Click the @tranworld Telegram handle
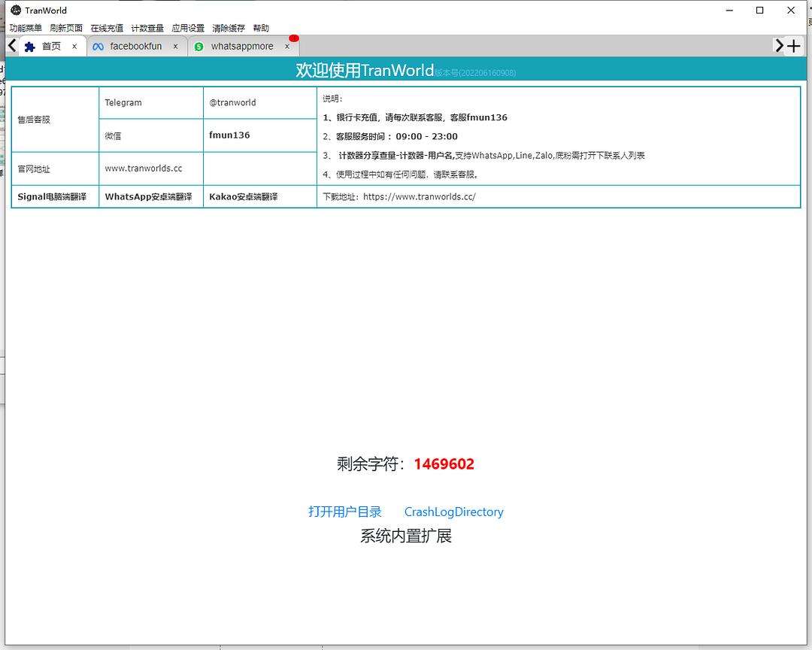 click(232, 102)
